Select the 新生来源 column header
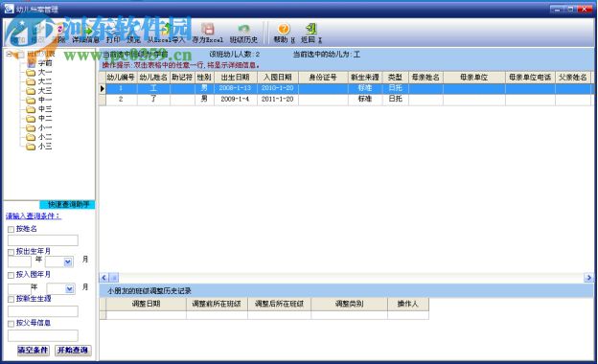The image size is (598, 364). click(365, 78)
